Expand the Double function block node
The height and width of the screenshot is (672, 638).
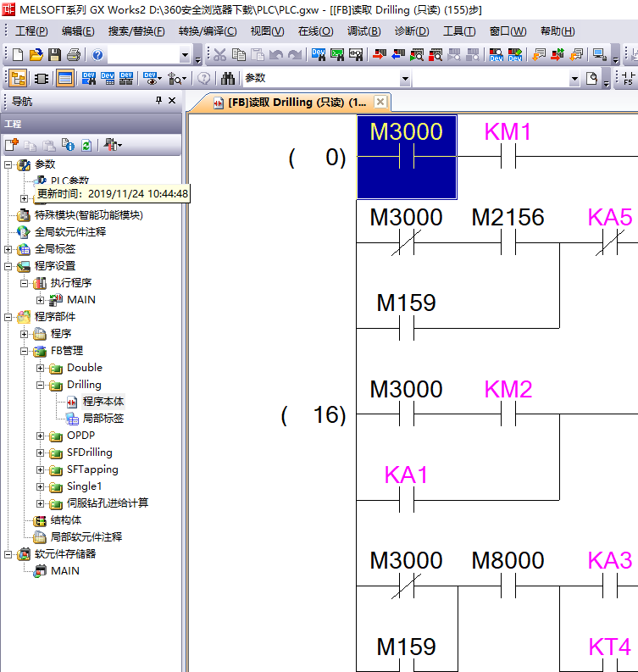point(41,368)
